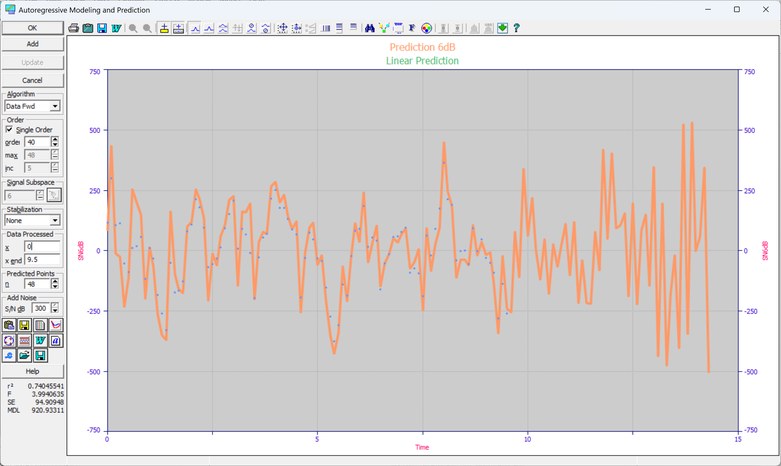The width and height of the screenshot is (781, 466).
Task: Click the S/N dB spinner arrows
Action: point(55,308)
